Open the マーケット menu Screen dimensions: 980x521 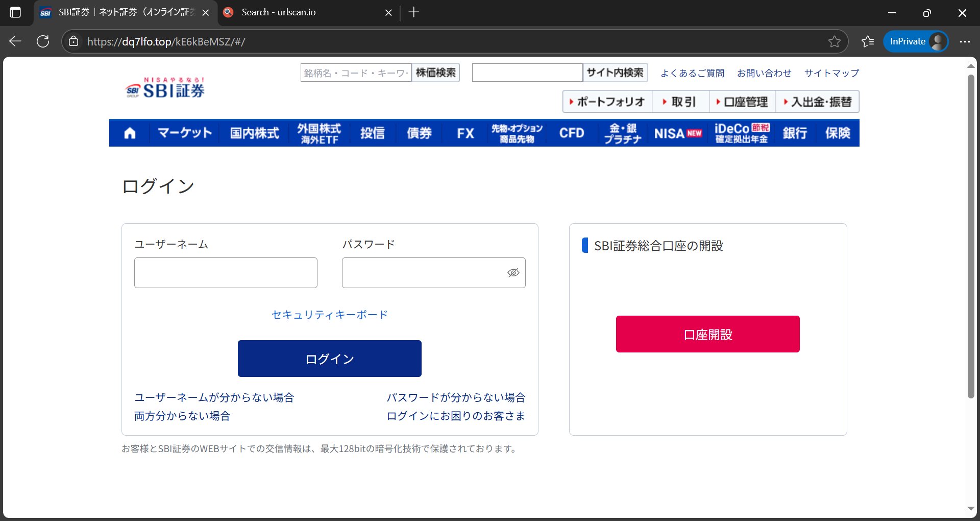185,133
